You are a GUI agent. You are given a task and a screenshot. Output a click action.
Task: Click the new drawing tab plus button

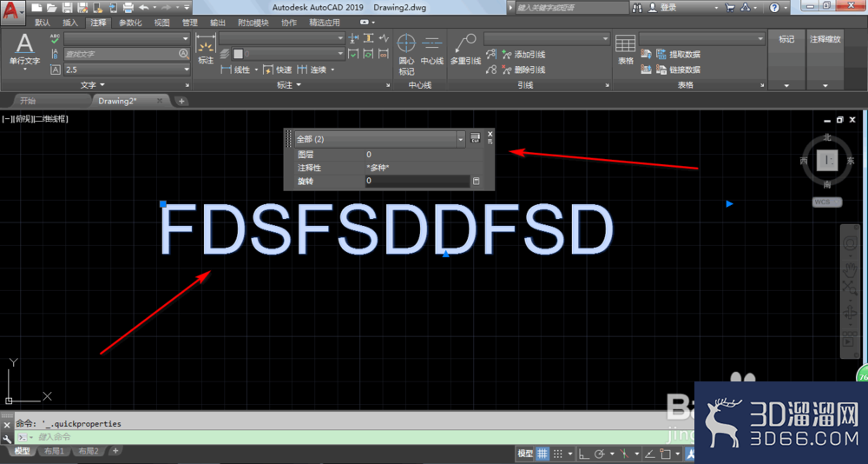181,101
